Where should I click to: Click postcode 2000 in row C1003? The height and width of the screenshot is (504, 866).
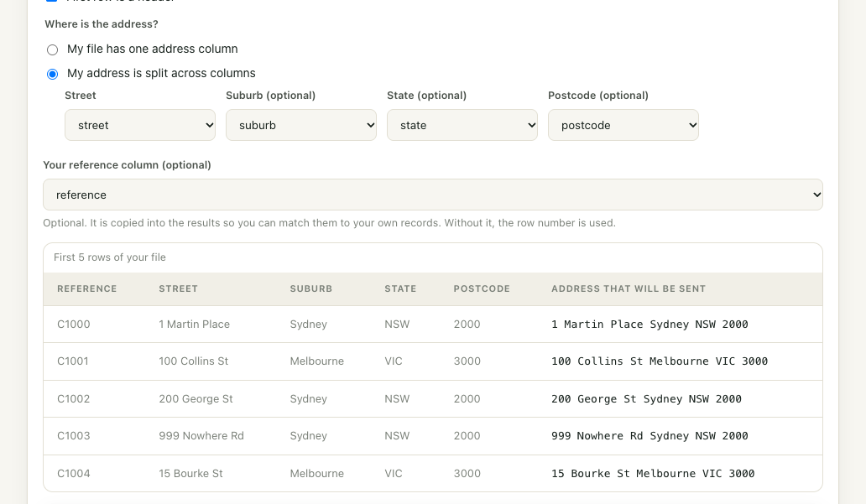click(x=467, y=435)
